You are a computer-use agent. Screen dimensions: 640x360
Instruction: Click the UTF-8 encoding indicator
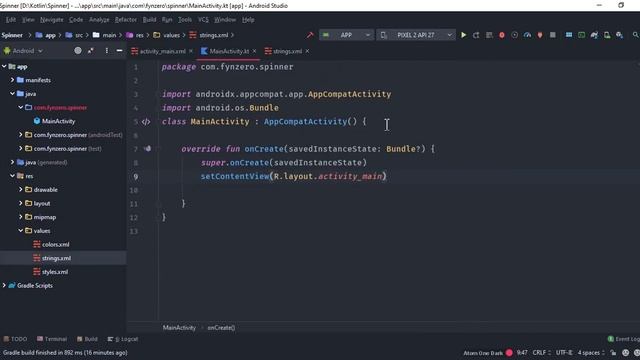tap(564, 353)
